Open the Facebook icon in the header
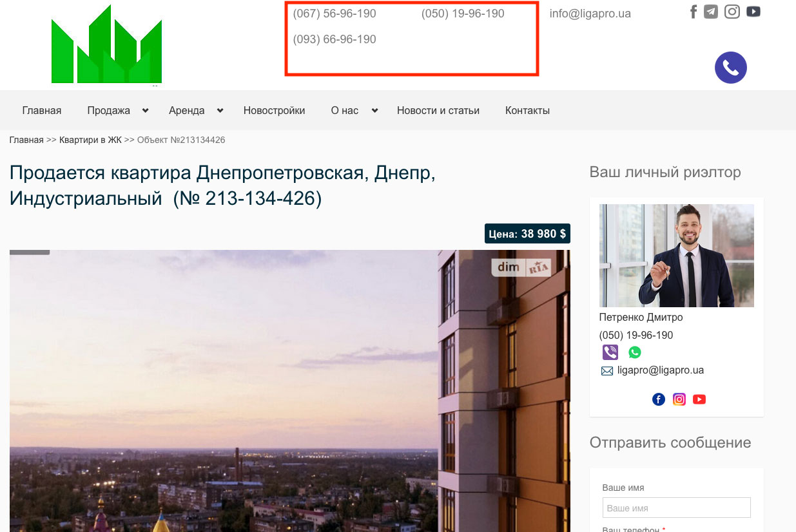The image size is (796, 532). [x=694, y=12]
